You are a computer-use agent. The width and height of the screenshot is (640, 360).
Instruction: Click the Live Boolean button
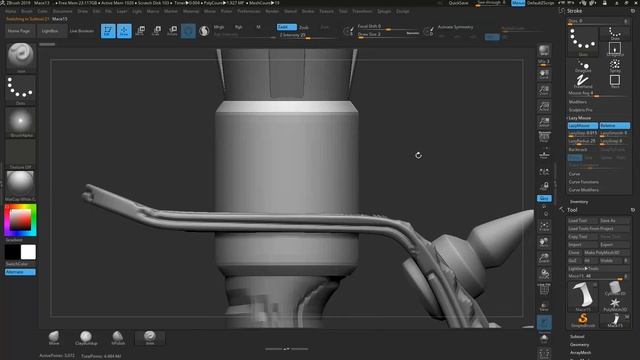click(82, 31)
